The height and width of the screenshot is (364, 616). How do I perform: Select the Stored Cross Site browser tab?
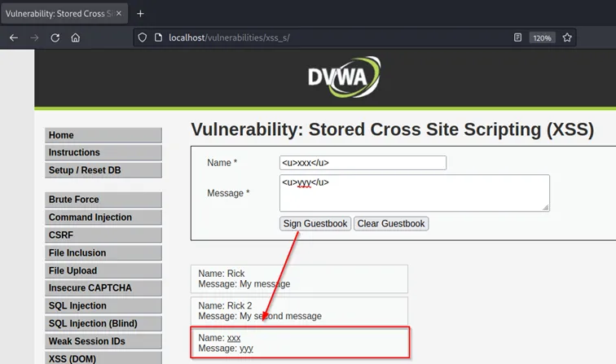61,14
